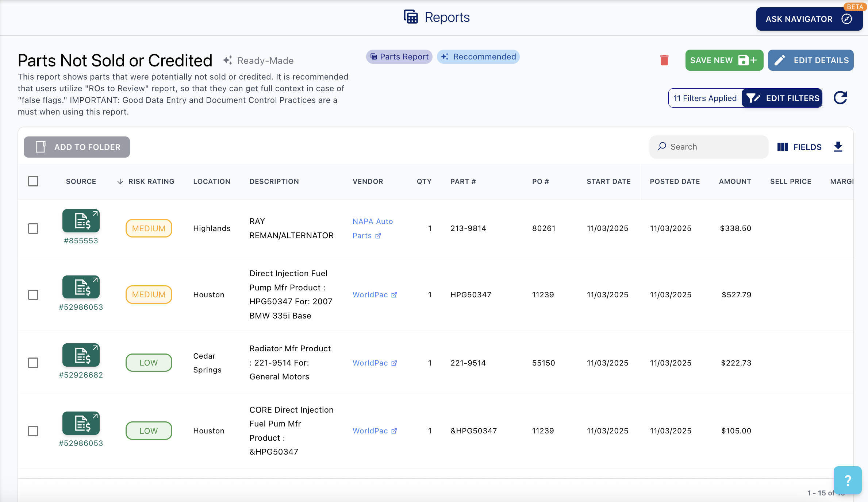Toggle the select-all checkbox in table header
This screenshot has height=502, width=868.
[x=33, y=181]
